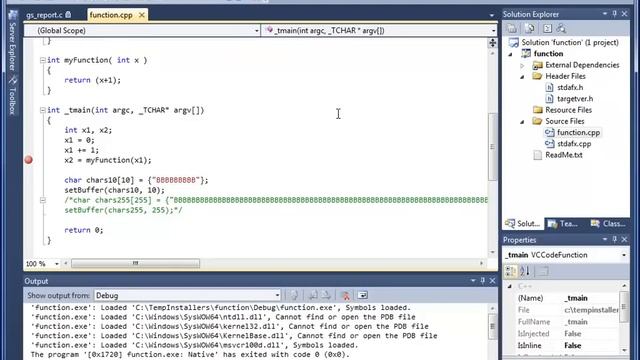Click the 'has exited with code 0' output line

[x=190, y=355]
